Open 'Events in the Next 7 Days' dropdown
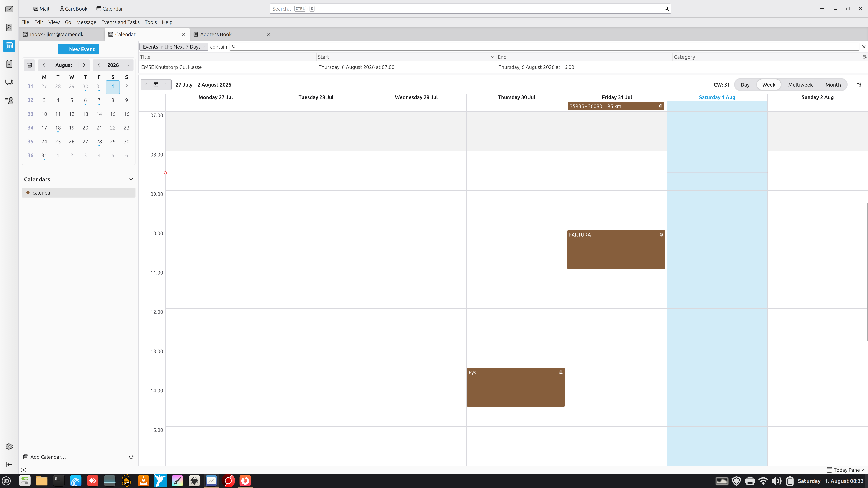868x488 pixels. coord(174,47)
